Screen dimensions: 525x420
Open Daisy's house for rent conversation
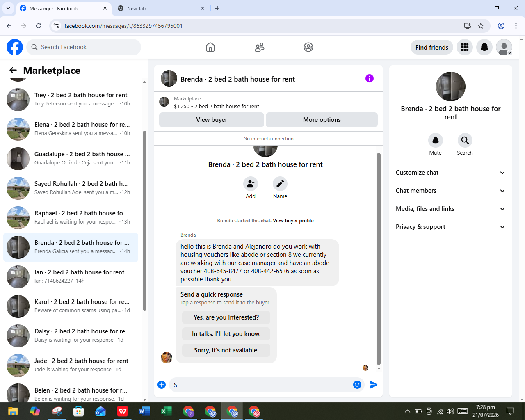coord(71,336)
